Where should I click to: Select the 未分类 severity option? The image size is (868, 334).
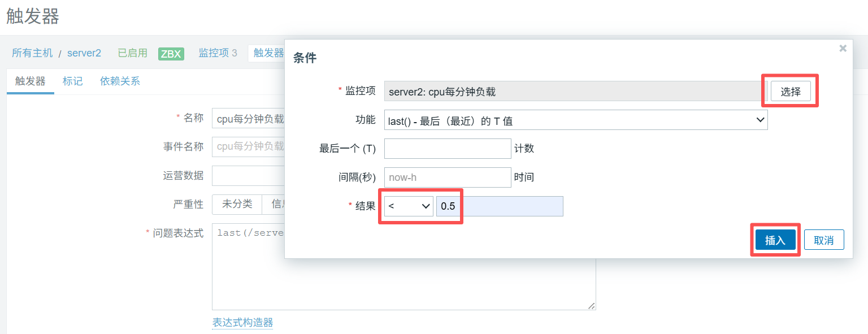click(237, 204)
